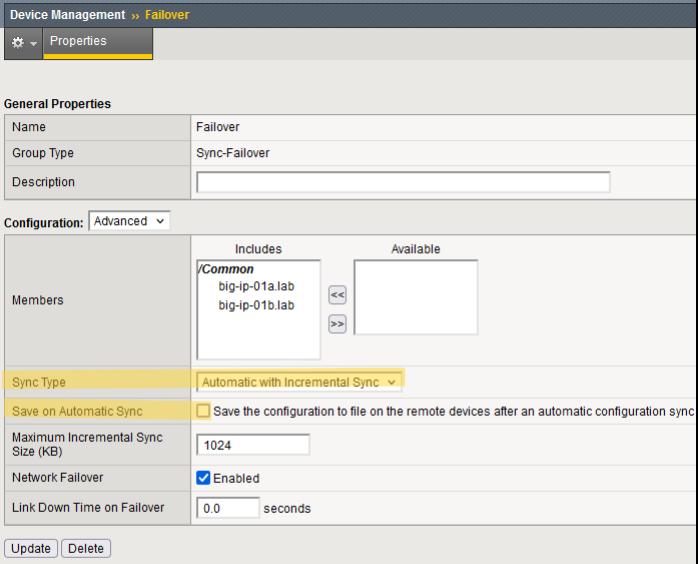The height and width of the screenshot is (564, 698).
Task: Open the Configuration Advanced dropdown
Action: tap(129, 221)
